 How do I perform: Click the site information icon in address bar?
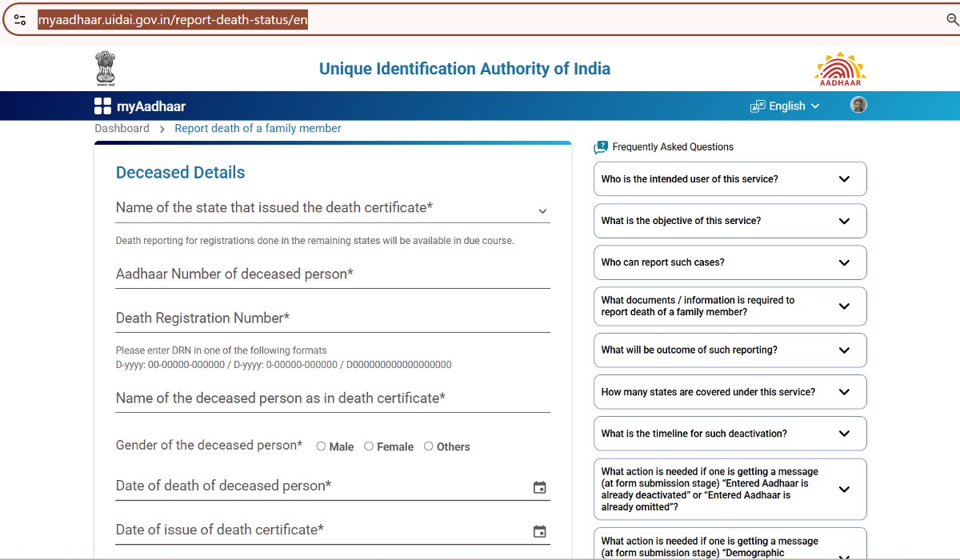tap(20, 20)
